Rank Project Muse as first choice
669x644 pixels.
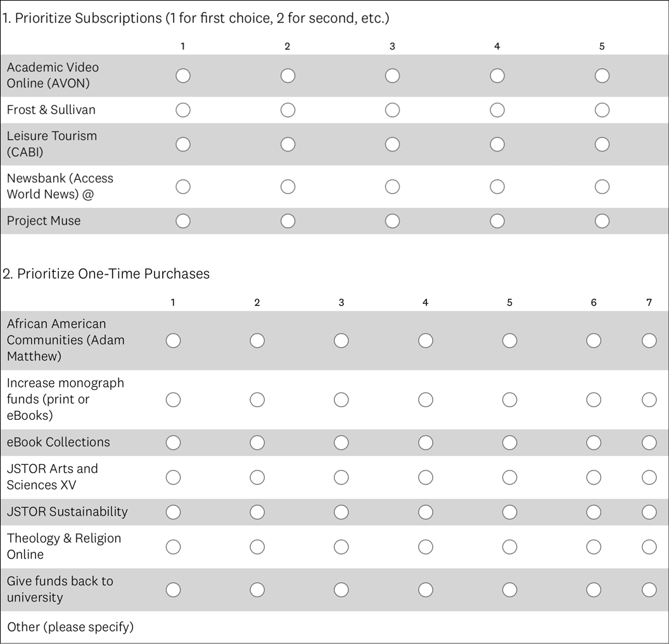[x=182, y=221]
